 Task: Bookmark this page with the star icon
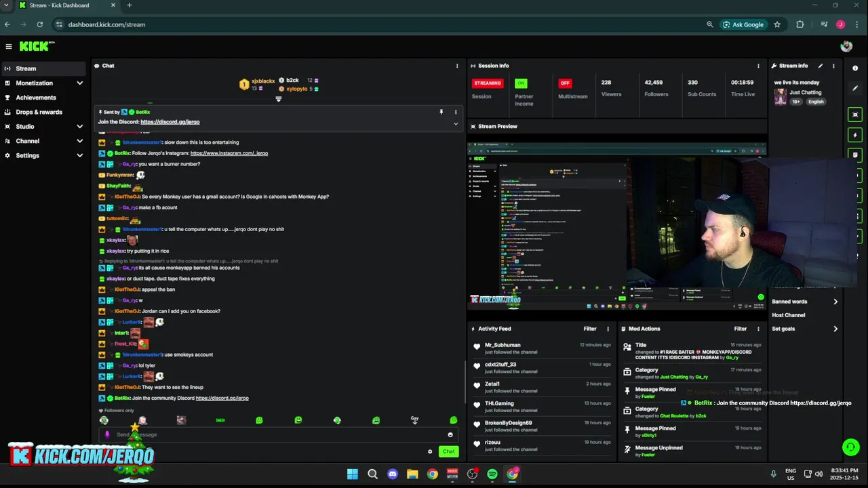[x=777, y=24]
